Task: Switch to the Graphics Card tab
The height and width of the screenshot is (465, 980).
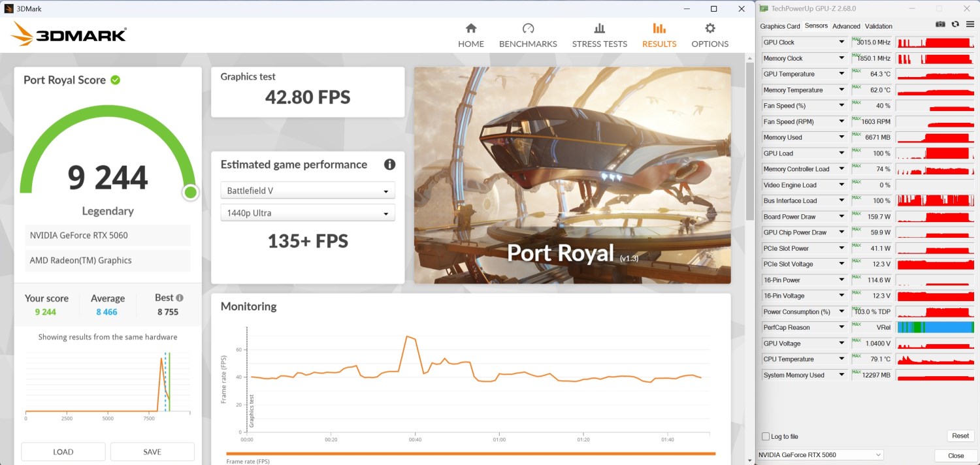Action: [779, 26]
